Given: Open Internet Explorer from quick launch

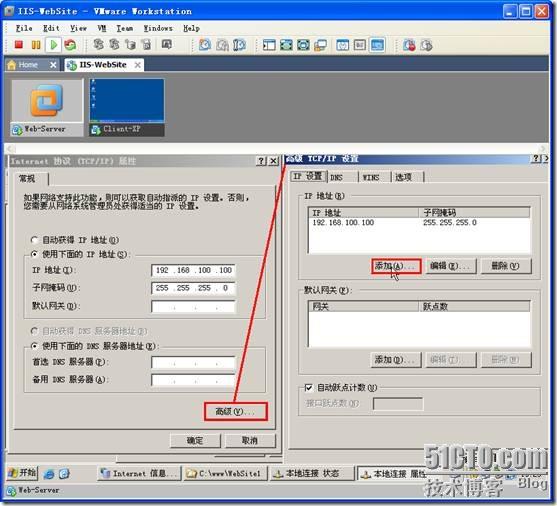Looking at the screenshot, I should click(x=49, y=473).
